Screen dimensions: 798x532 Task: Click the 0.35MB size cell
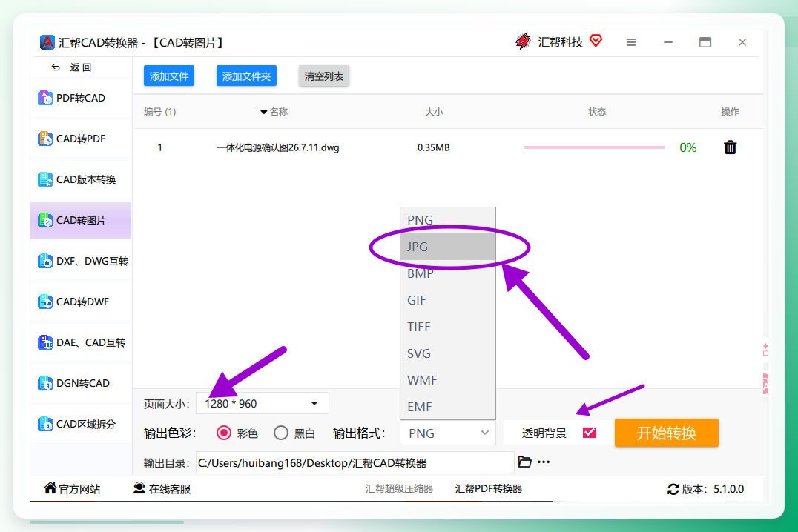434,147
